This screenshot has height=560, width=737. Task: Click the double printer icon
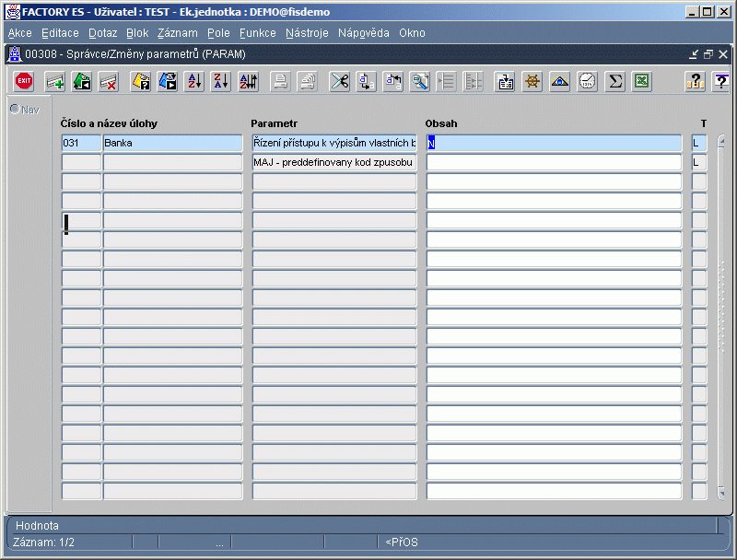308,82
